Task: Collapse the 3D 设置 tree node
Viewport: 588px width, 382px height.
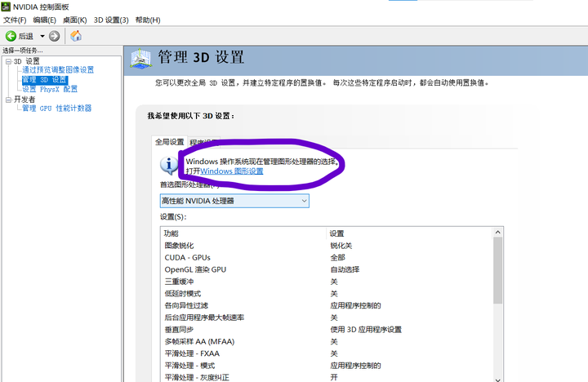Action: point(9,61)
